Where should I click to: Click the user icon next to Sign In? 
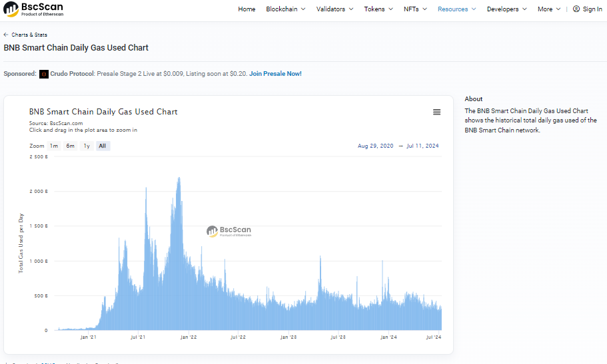(x=576, y=9)
